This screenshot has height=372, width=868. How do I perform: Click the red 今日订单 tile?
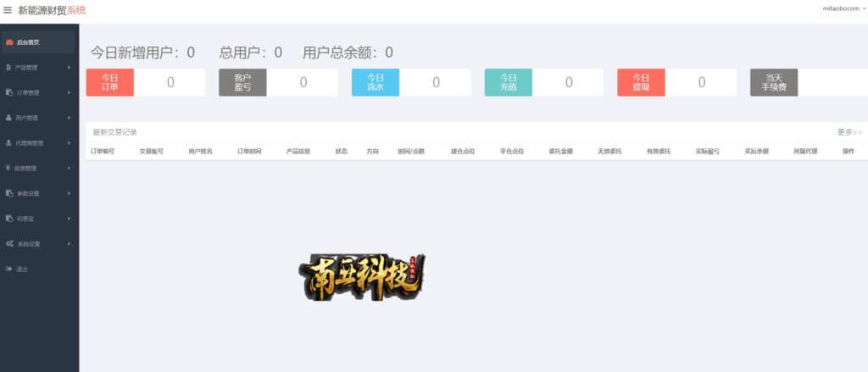pyautogui.click(x=109, y=82)
